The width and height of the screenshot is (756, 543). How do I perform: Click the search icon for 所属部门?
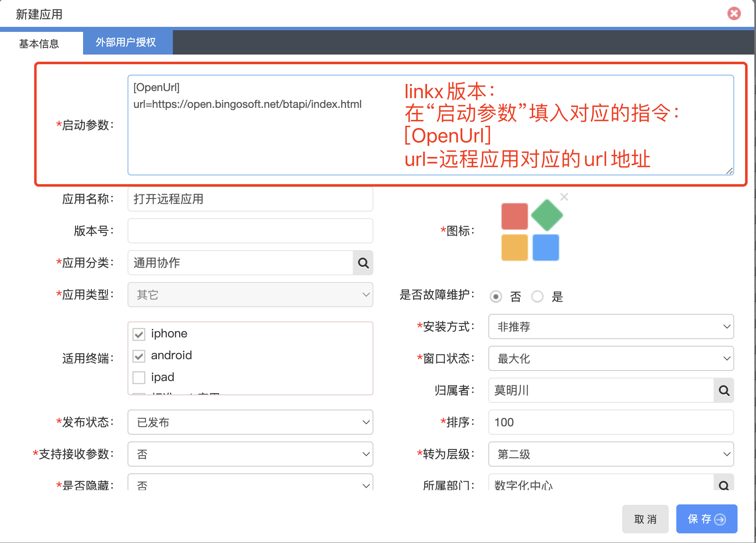[724, 485]
